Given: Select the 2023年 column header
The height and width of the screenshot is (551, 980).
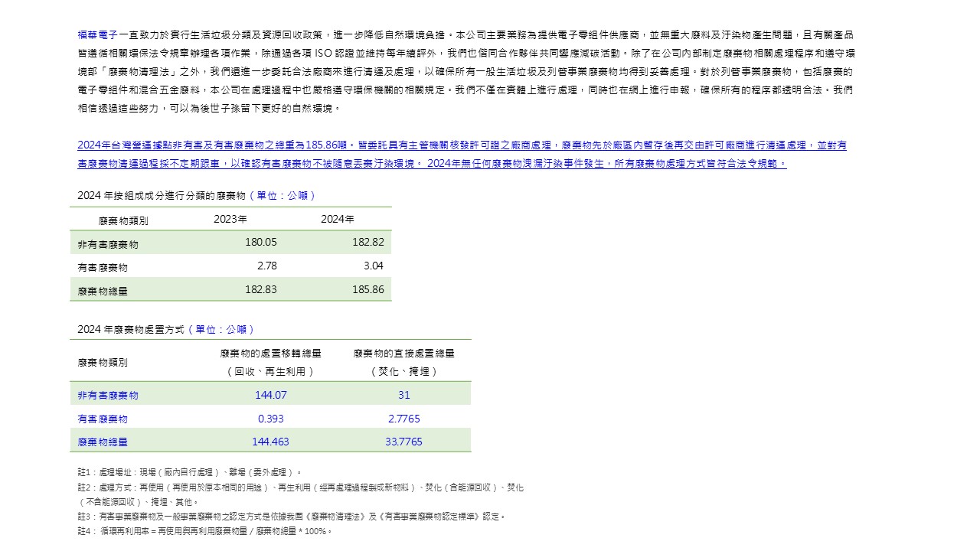Looking at the screenshot, I should click(230, 220).
